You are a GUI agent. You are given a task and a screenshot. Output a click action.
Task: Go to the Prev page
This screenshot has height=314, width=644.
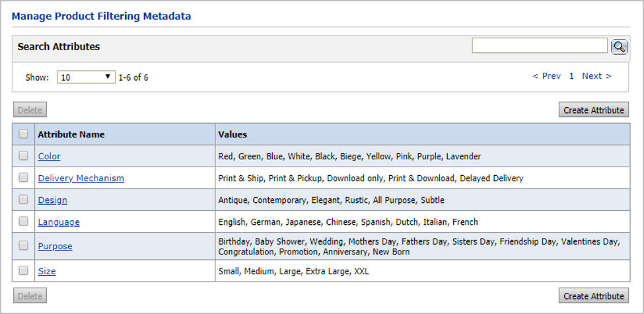547,76
